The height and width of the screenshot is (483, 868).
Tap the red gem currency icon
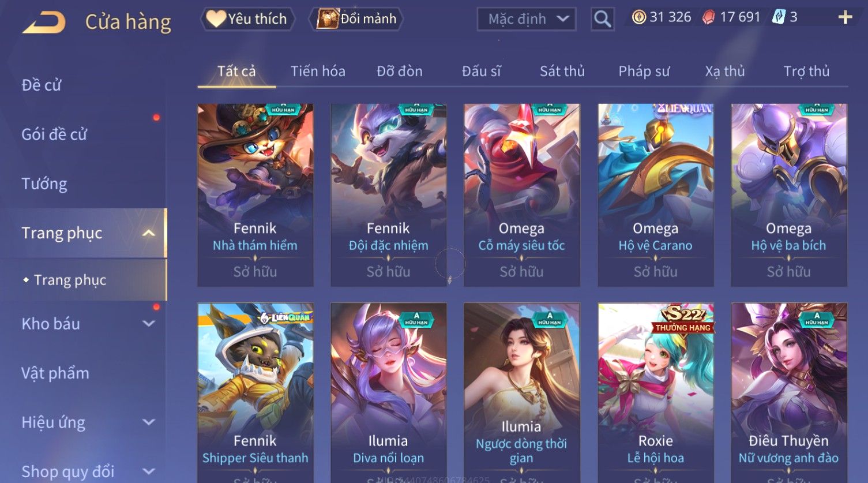708,17
